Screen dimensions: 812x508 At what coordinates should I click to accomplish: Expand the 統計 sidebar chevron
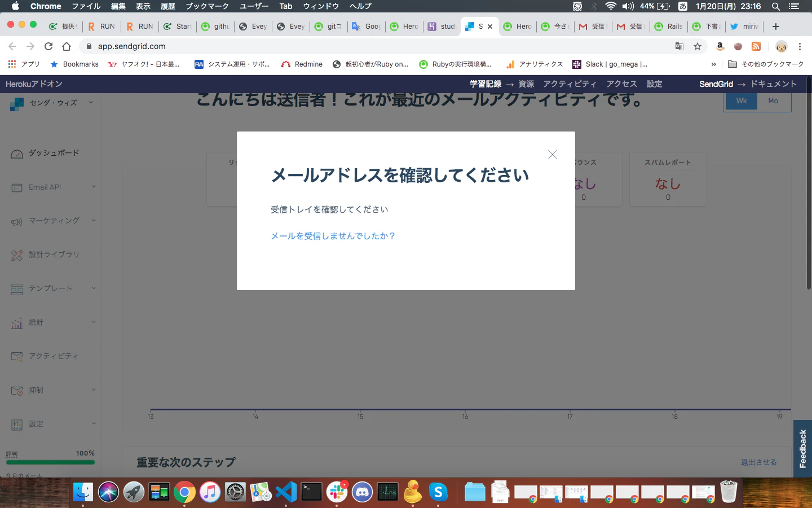94,322
